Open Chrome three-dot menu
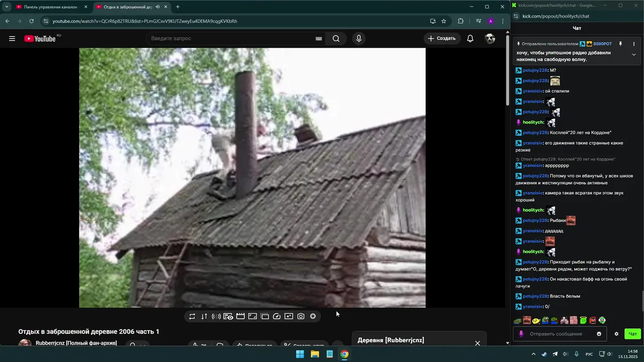Screen dimensions: 644x362 [503, 21]
